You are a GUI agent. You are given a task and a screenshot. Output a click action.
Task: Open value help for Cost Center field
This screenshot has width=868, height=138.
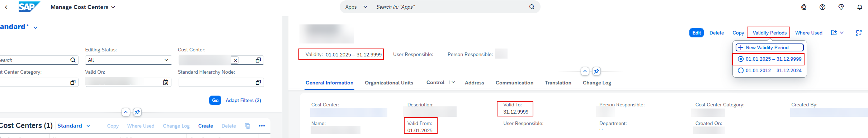(x=258, y=60)
